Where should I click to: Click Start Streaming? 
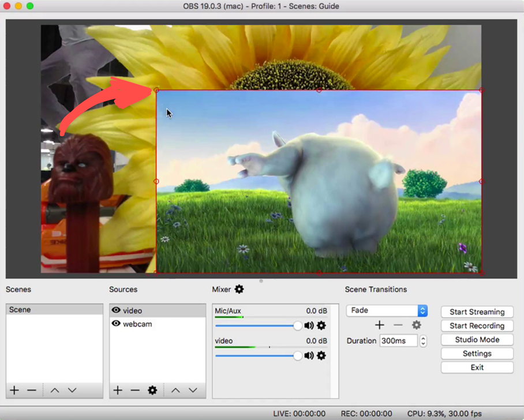pyautogui.click(x=477, y=312)
